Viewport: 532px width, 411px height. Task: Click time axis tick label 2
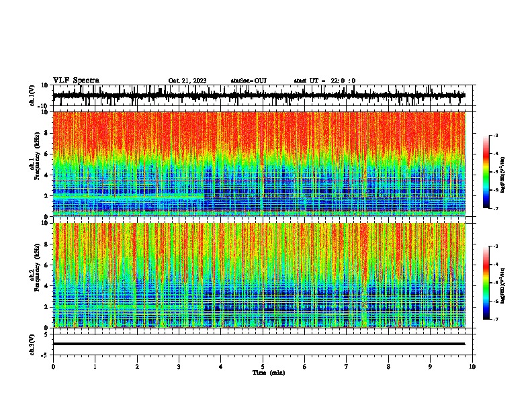coord(137,367)
